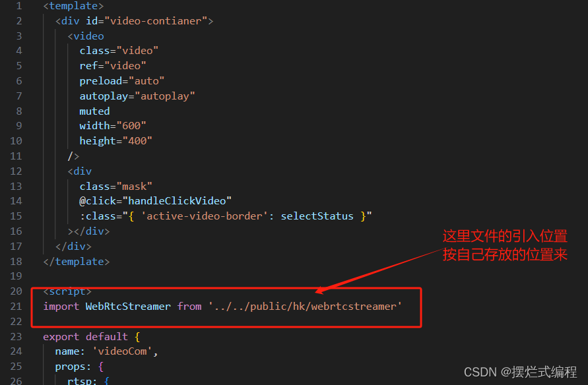Click the <script> tag on line 20

pyautogui.click(x=67, y=291)
